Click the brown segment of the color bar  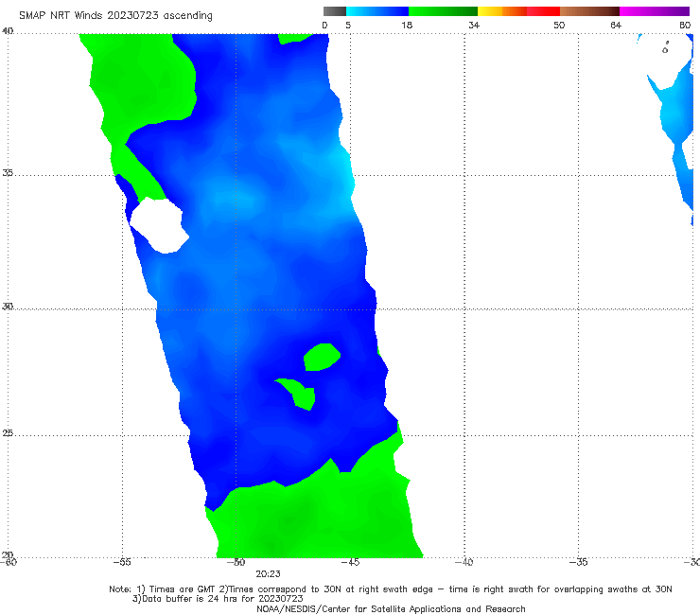tap(589, 11)
